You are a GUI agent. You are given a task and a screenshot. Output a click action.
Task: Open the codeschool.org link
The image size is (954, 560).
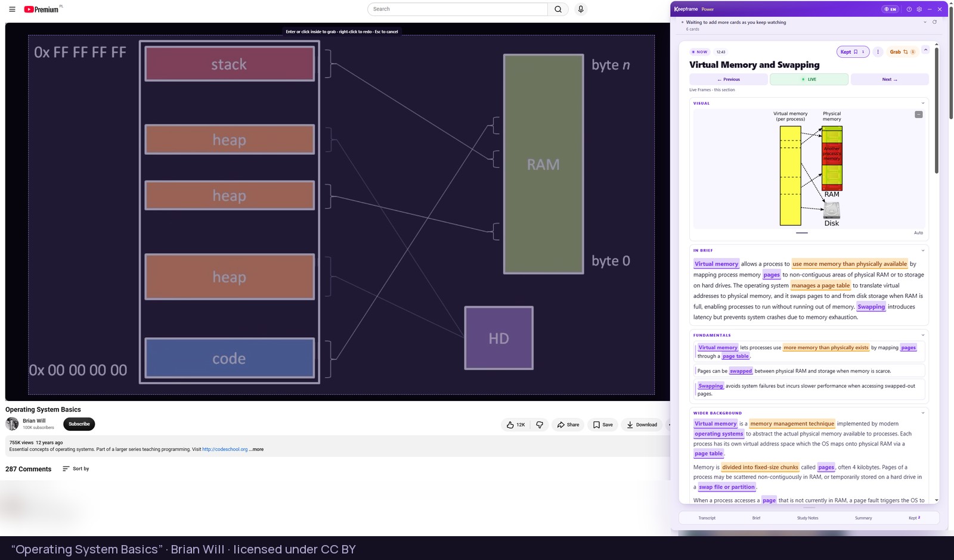pos(225,450)
